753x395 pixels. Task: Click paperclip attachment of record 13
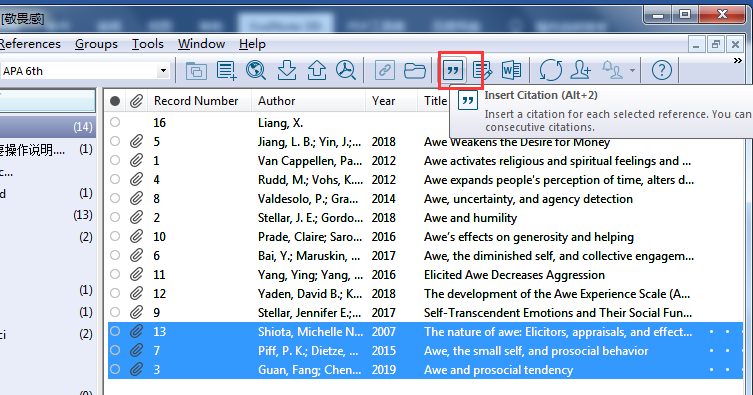[136, 331]
